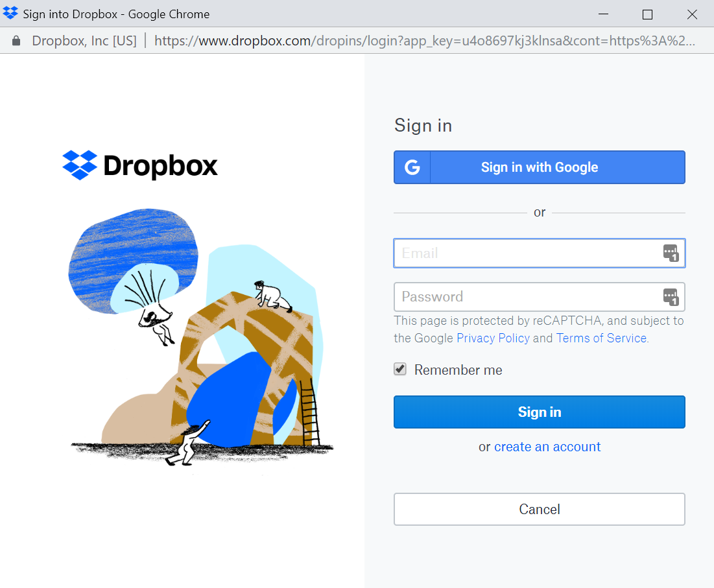
Task: Open the Terms of Service link
Action: click(601, 338)
